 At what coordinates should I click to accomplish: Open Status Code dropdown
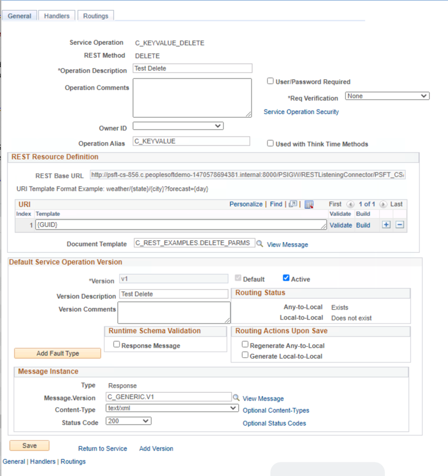128,421
